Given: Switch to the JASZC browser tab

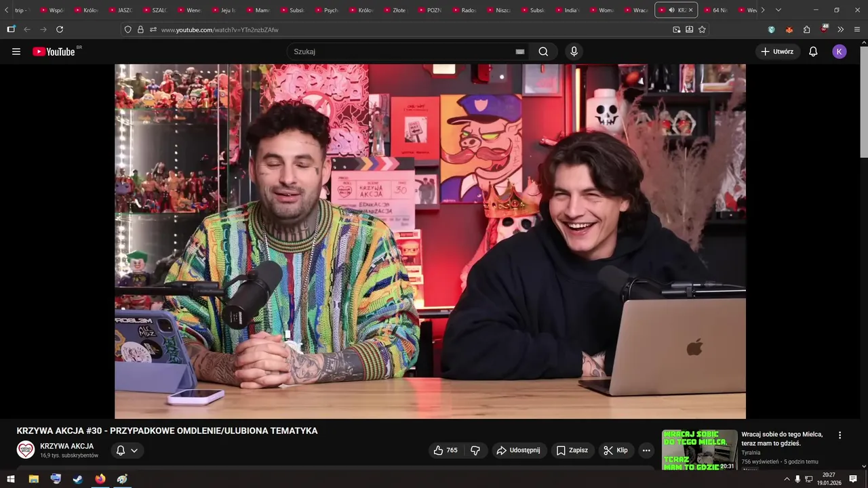Looking at the screenshot, I should (x=119, y=10).
